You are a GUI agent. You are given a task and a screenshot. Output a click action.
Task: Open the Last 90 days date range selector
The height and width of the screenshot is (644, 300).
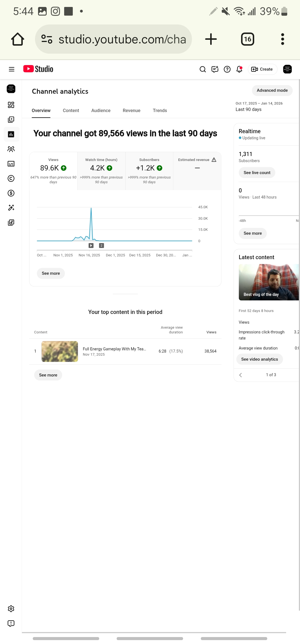[259, 106]
